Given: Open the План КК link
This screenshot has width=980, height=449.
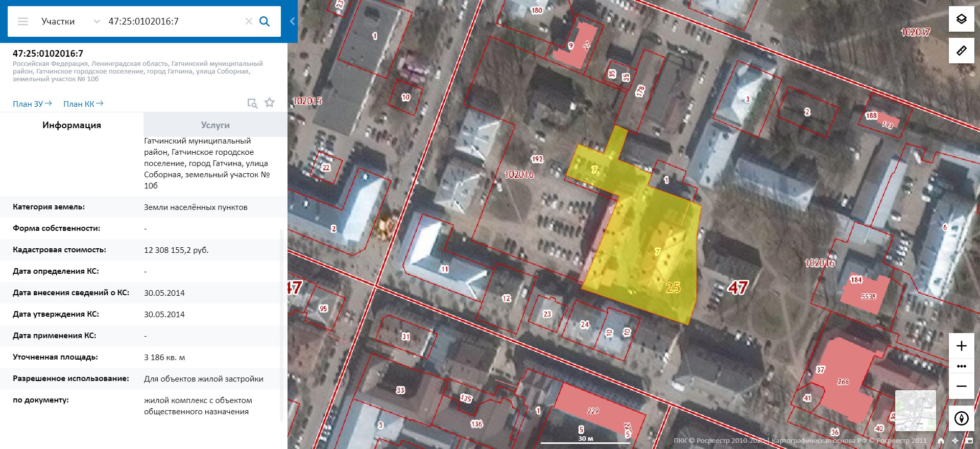Looking at the screenshot, I should pos(83,104).
